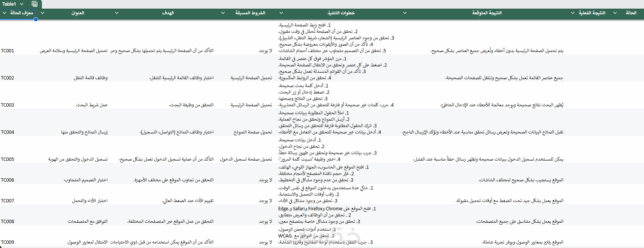Select the الهدف header cell
The height and width of the screenshot is (248, 644).
click(163, 13)
